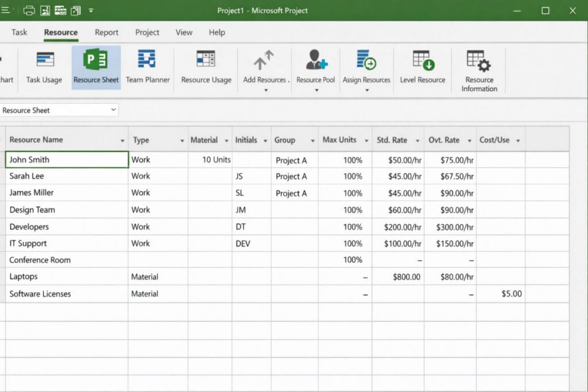
Task: Open the Material column filter arrow
Action: pos(226,141)
